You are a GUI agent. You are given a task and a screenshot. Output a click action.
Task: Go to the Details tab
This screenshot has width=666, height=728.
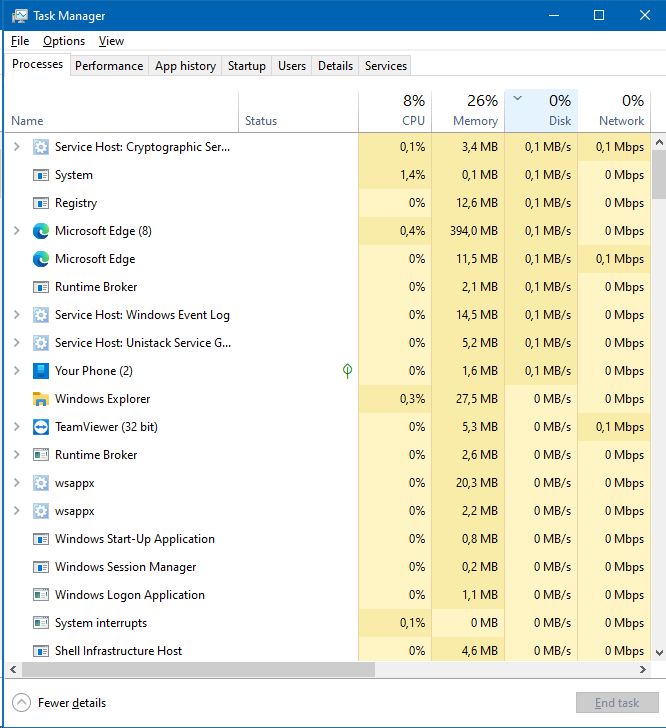[x=335, y=66]
